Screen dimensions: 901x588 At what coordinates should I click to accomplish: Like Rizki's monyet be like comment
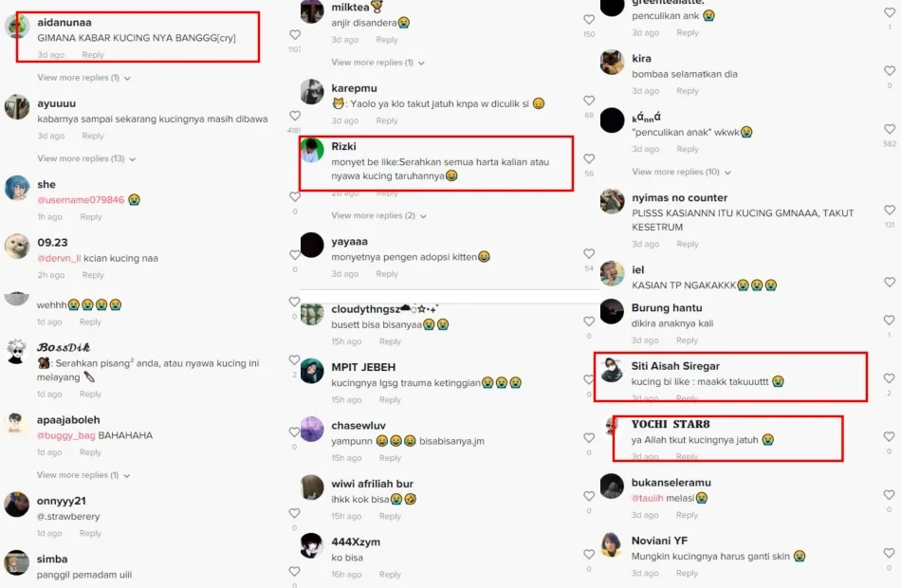tap(589, 158)
